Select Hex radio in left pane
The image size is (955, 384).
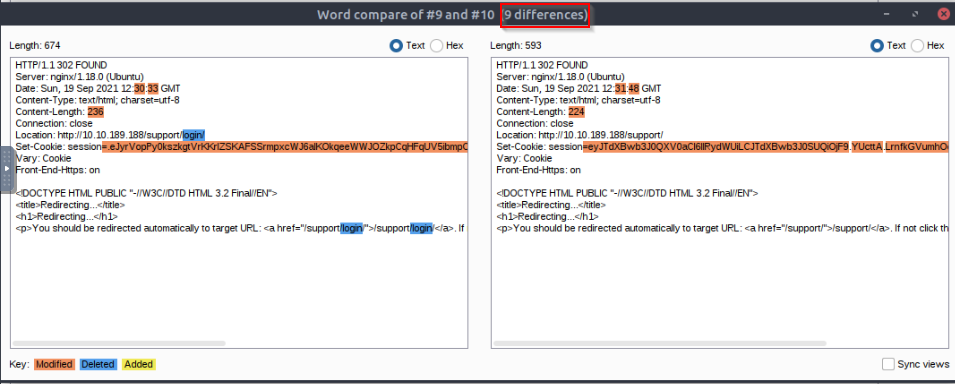pos(437,46)
